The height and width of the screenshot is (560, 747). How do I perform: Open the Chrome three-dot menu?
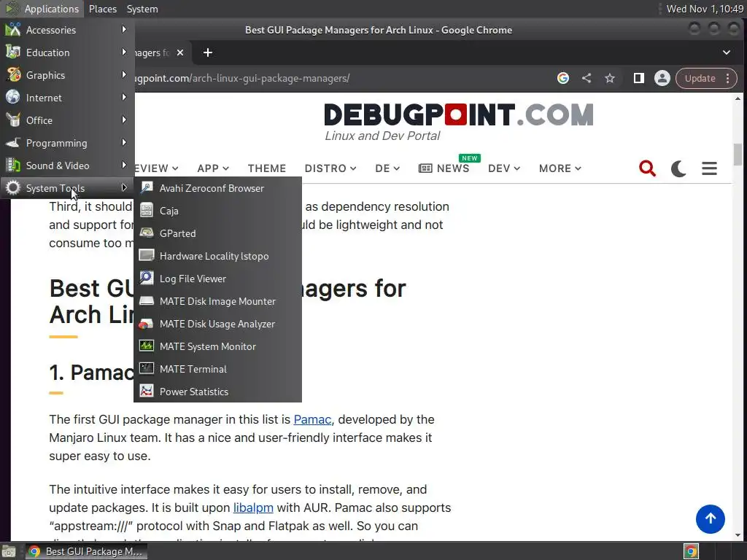tap(727, 78)
